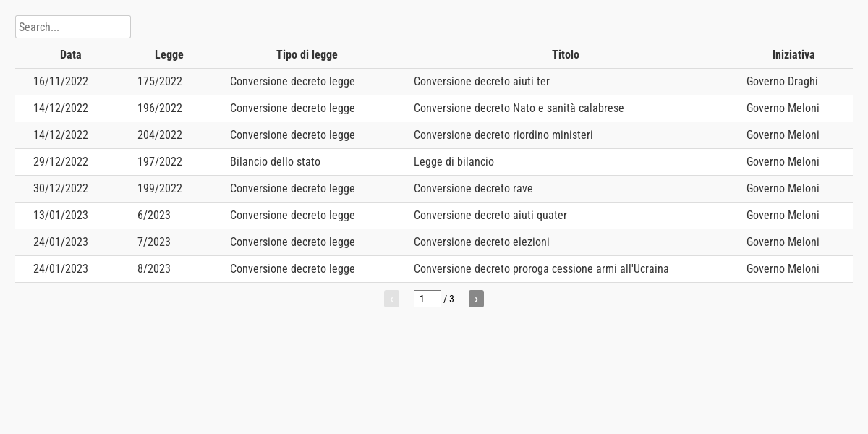
Task: Select the Conversione decreto aiuti ter row
Action: (434, 82)
